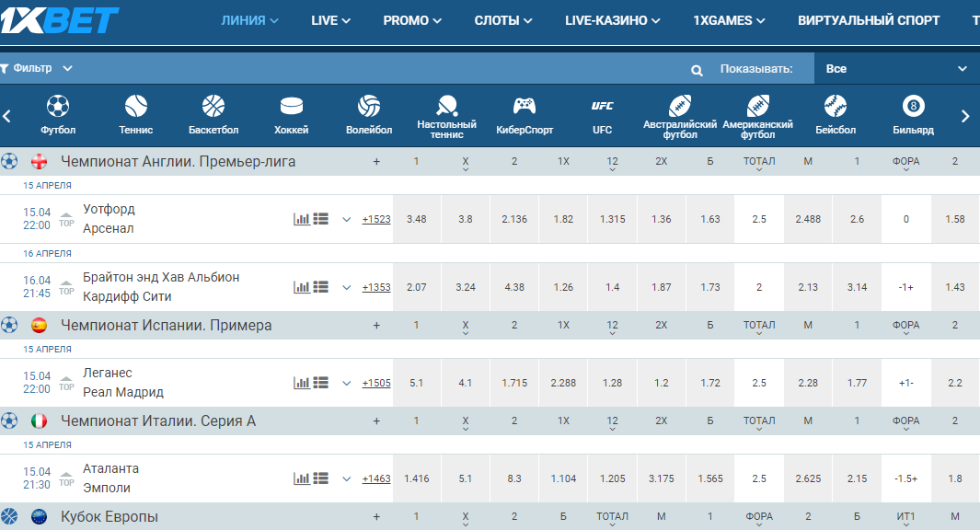980x530 pixels.
Task: Bet on Реал Мадрид win odds 1.715
Action: pos(514,383)
